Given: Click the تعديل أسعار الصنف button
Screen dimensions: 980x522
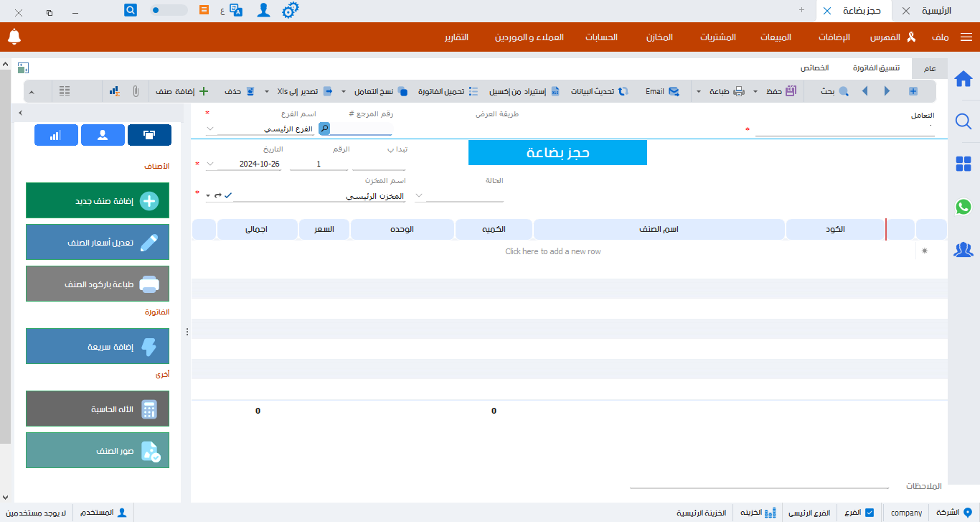Looking at the screenshot, I should (98, 242).
